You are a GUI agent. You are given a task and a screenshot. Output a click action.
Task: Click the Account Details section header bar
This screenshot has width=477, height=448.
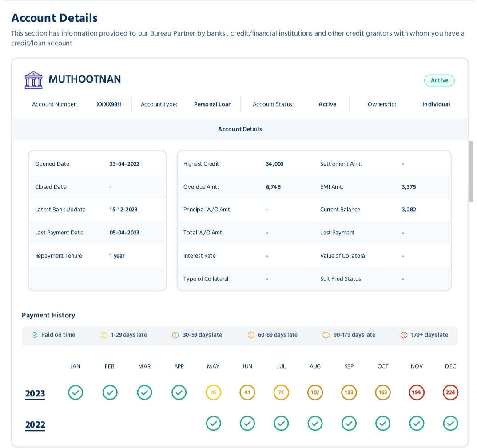[240, 129]
